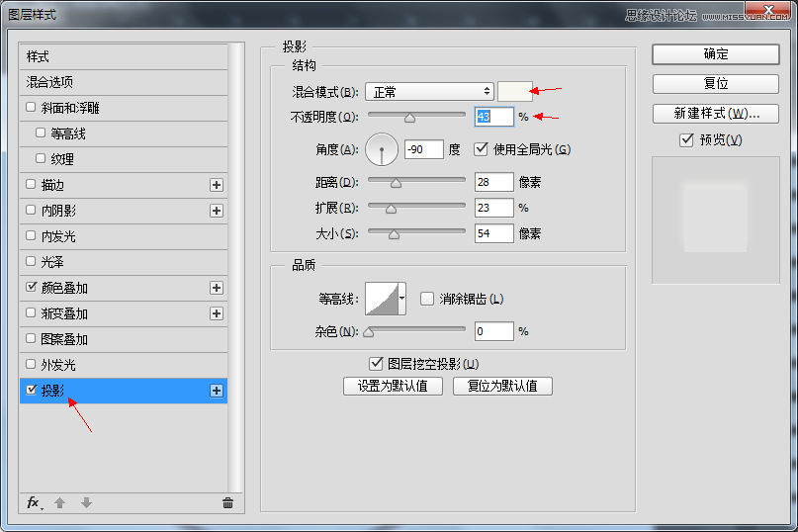
Task: Open the 混合模式 dropdown set to 正常
Action: pyautogui.click(x=429, y=92)
